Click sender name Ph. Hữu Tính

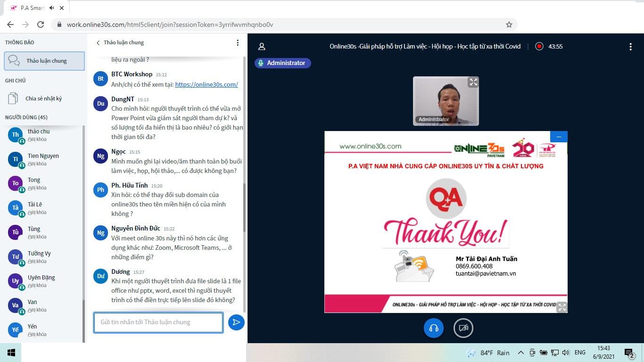click(130, 185)
